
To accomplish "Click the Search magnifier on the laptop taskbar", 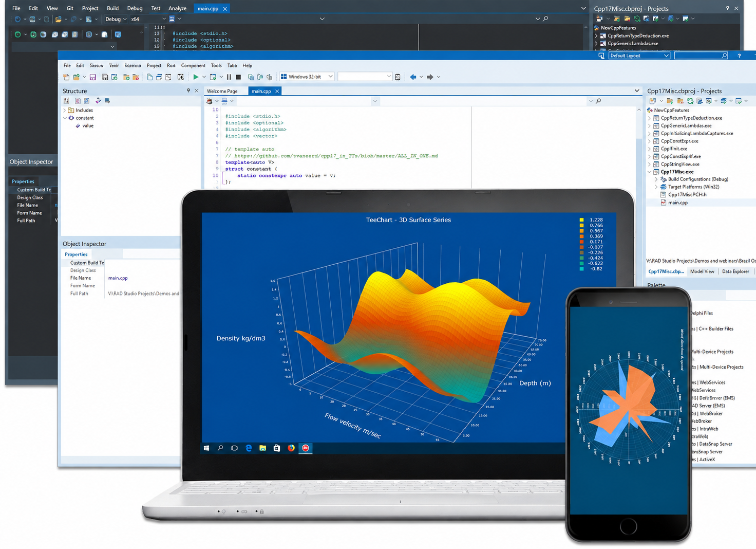I will tap(220, 448).
